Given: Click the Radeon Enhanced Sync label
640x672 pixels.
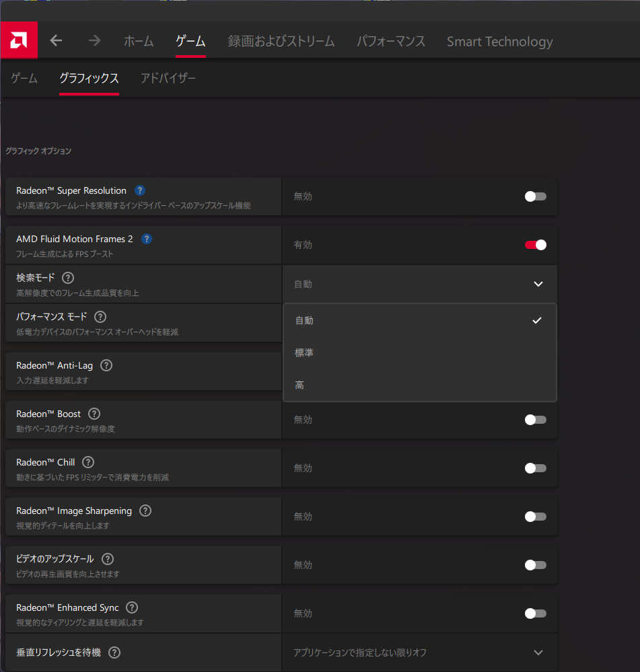Looking at the screenshot, I should pyautogui.click(x=67, y=607).
